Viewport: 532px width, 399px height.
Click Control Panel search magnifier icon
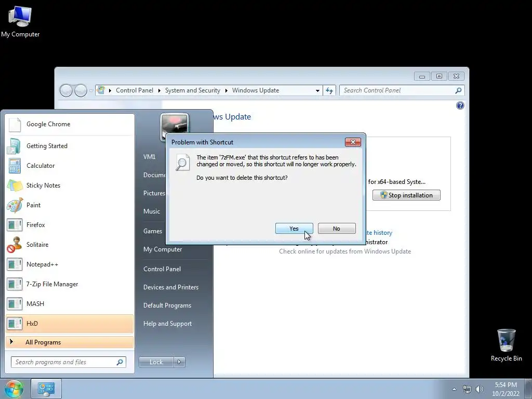(458, 90)
